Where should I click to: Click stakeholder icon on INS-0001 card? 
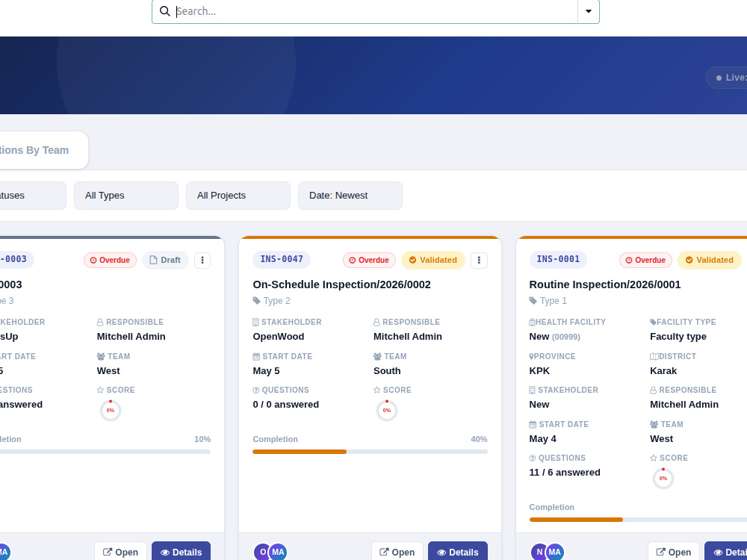[x=532, y=391]
